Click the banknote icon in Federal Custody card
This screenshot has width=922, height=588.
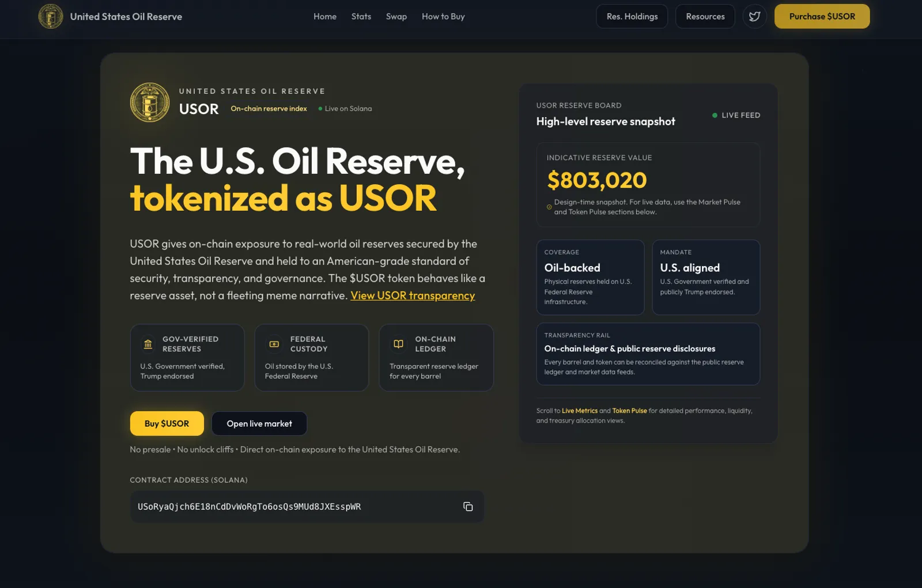(x=274, y=344)
